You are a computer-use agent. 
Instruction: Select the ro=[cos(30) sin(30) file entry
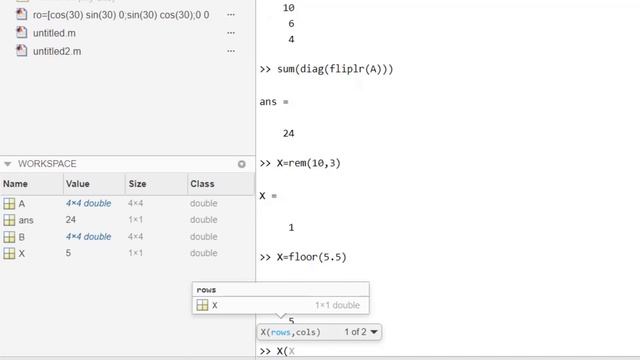click(x=121, y=15)
